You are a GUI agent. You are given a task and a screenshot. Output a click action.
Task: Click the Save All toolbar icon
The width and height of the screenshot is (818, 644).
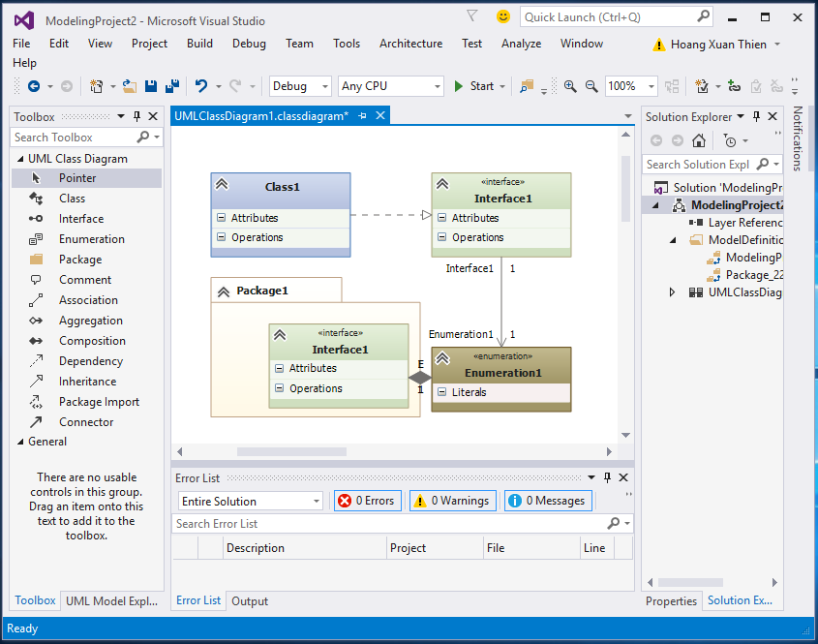(x=173, y=85)
